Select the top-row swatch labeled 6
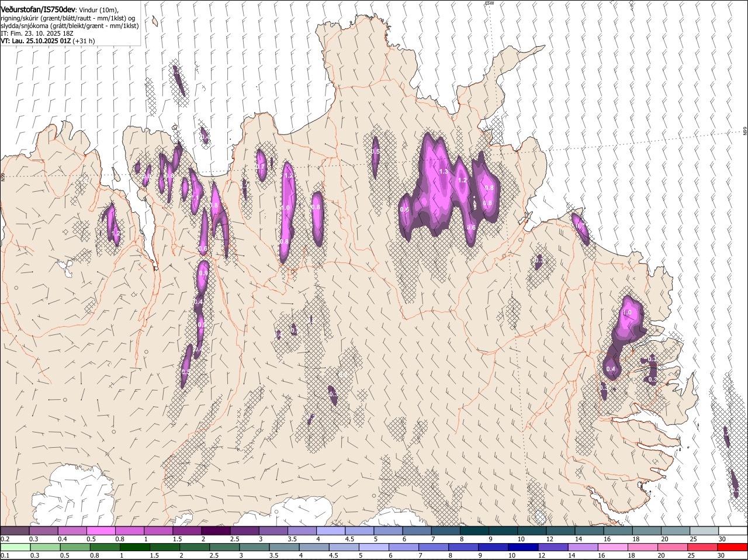The height and width of the screenshot is (560, 748). [x=417, y=531]
